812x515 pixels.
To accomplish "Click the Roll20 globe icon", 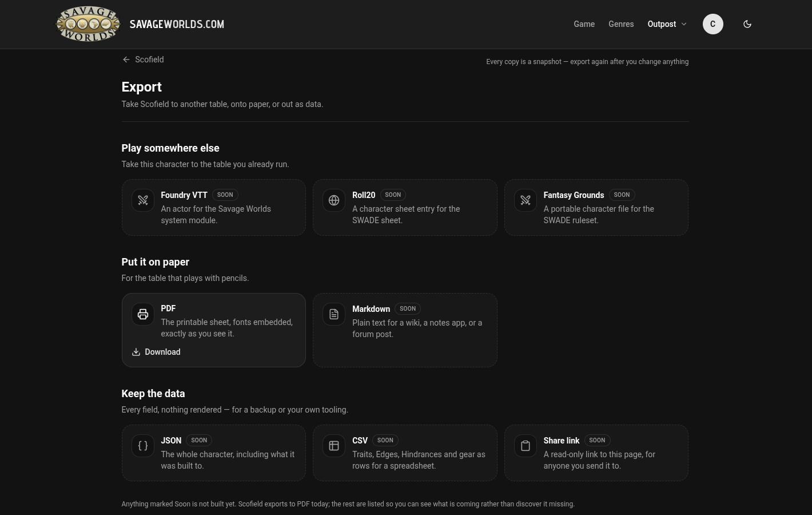I will 334,200.
